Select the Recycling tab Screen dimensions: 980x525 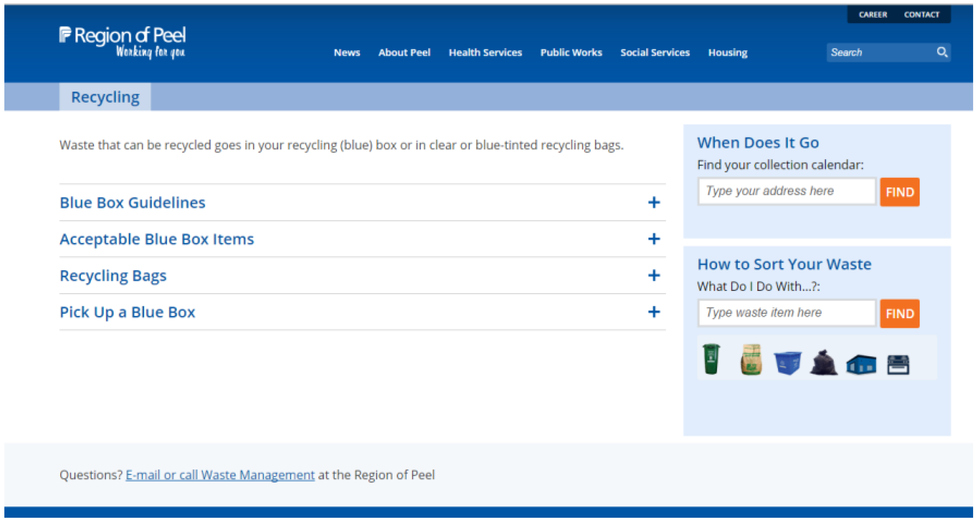(x=105, y=97)
